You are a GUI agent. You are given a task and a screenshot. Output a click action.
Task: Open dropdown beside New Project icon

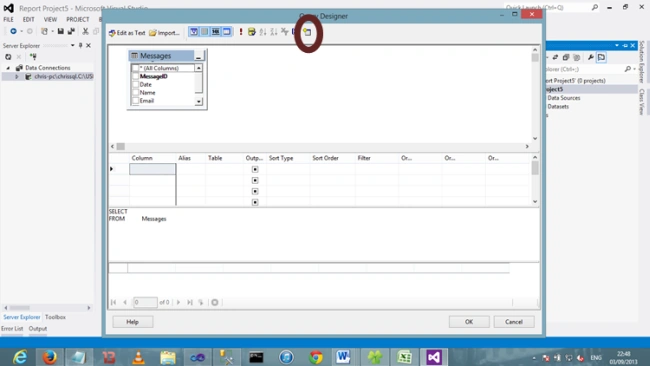point(53,31)
